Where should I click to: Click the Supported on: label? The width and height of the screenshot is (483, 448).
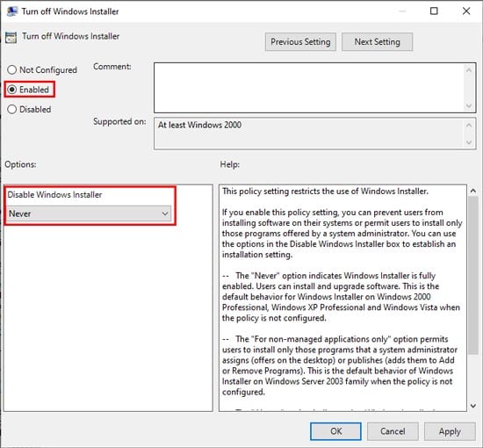pyautogui.click(x=119, y=122)
